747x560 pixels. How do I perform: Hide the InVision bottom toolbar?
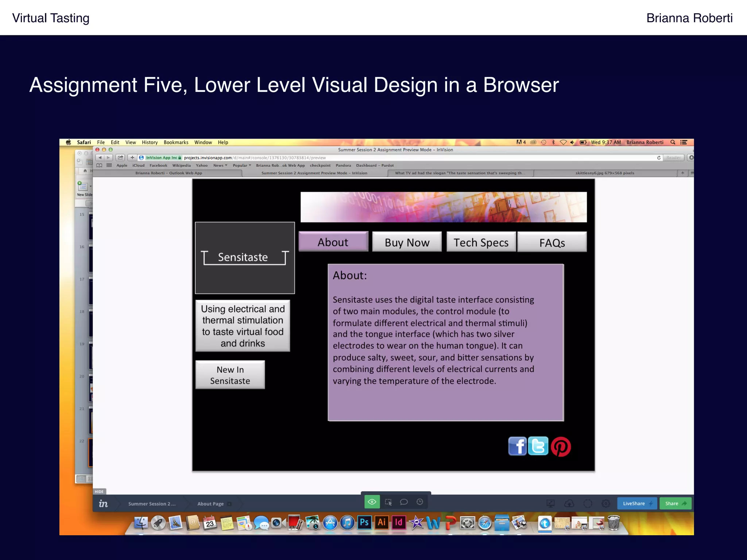99,491
